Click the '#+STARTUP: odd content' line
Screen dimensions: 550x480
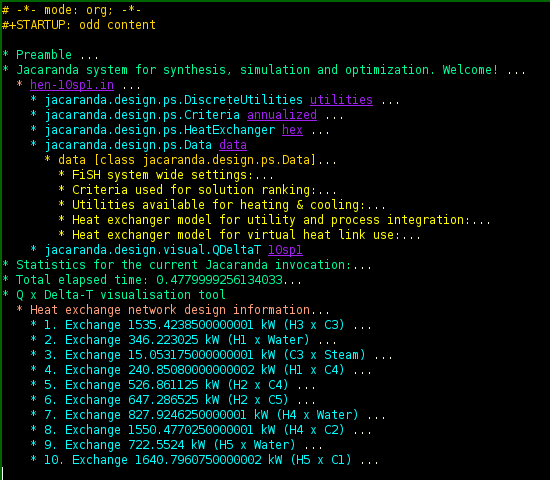point(79,25)
